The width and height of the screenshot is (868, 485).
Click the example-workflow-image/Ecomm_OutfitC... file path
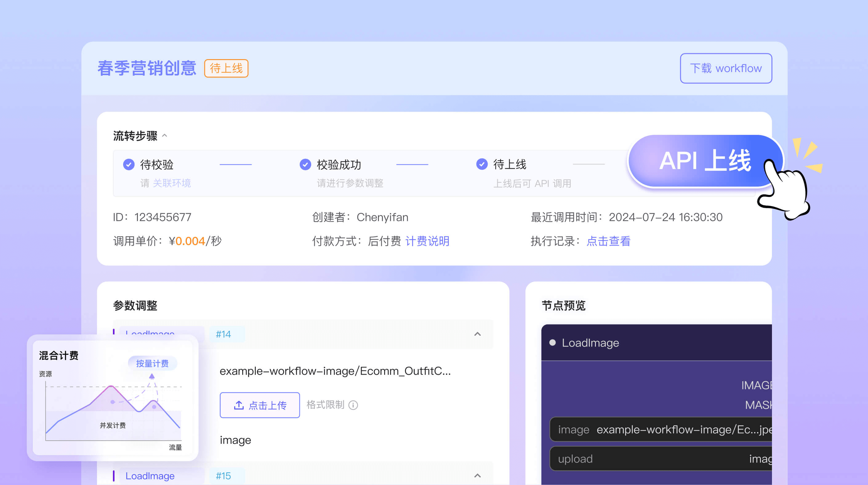335,371
